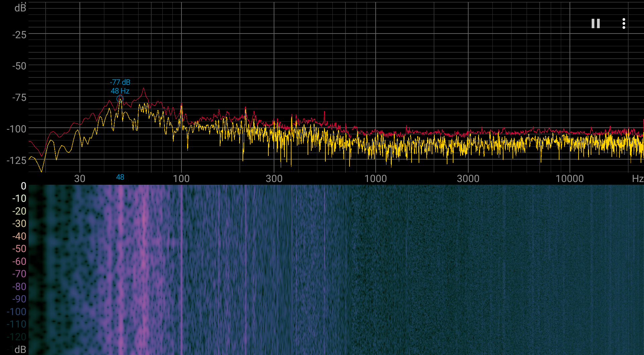Open the three-dot overflow menu

coord(624,23)
